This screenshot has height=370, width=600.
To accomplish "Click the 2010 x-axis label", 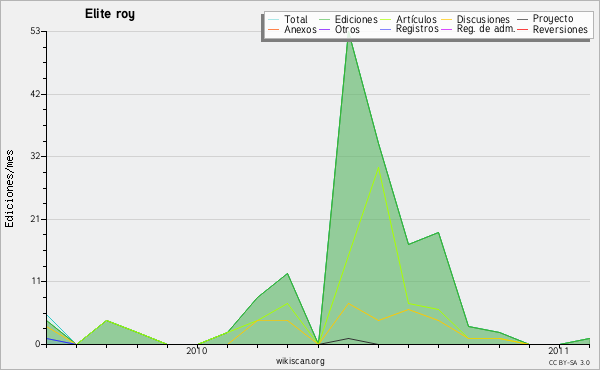I will pos(197,350).
